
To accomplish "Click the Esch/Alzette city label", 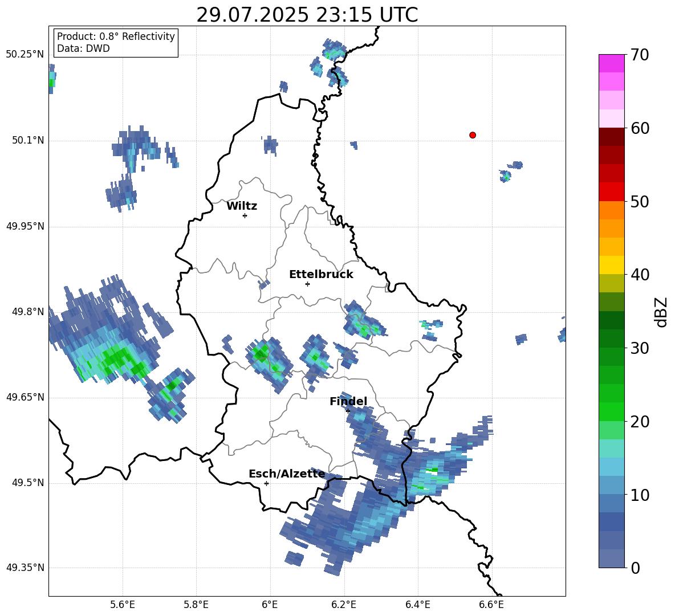I will [287, 474].
